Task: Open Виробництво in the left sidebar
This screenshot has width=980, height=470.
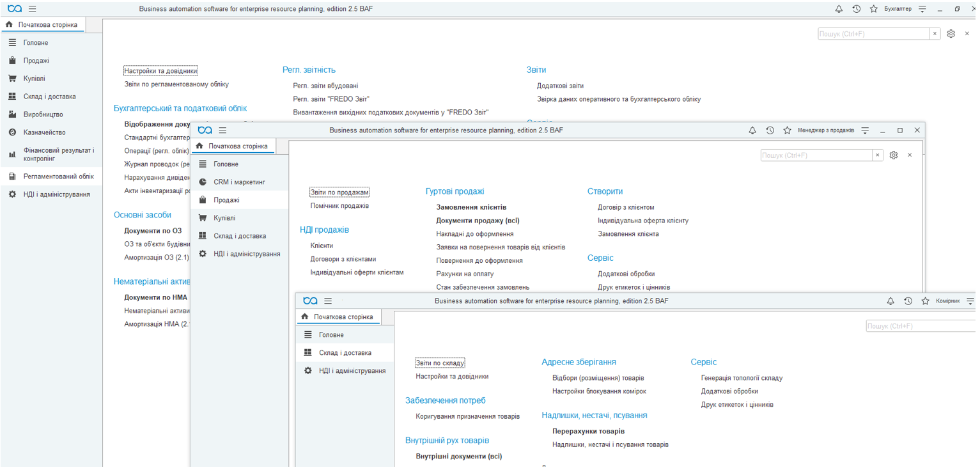Action: (x=43, y=114)
